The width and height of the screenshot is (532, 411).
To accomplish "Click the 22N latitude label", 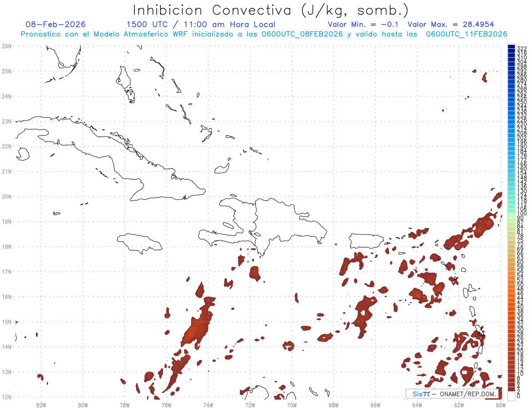I will 6,146.
